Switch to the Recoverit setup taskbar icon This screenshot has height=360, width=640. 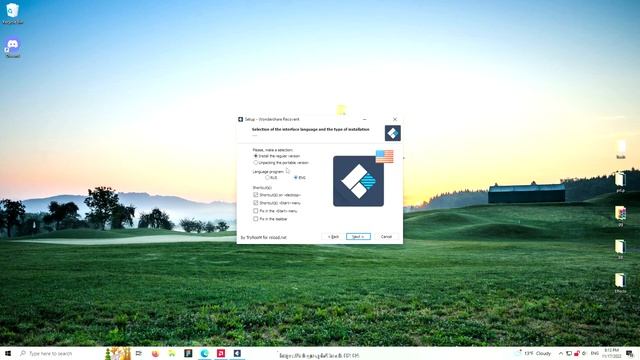click(x=237, y=353)
